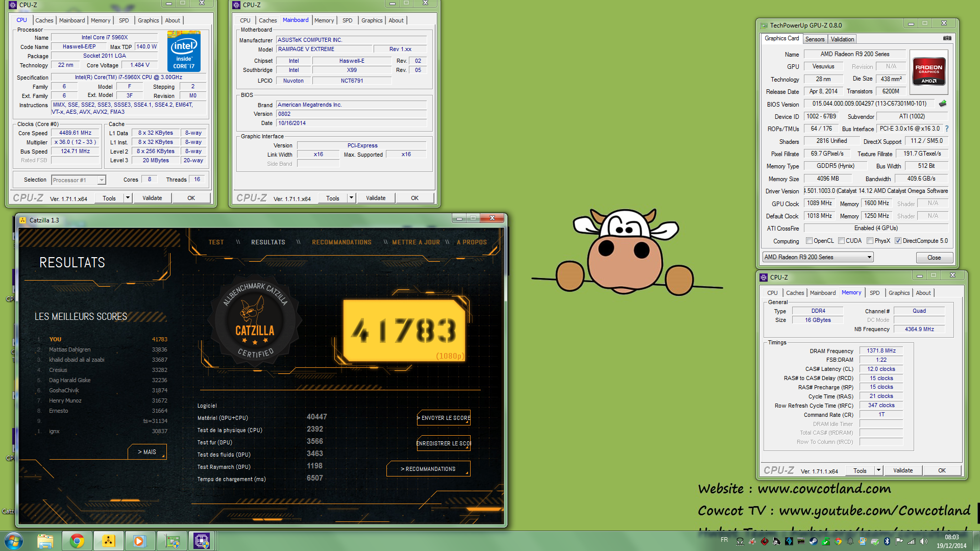This screenshot has height=551, width=980.
Task: Click the Catzilla Certified badge
Action: tap(255, 320)
